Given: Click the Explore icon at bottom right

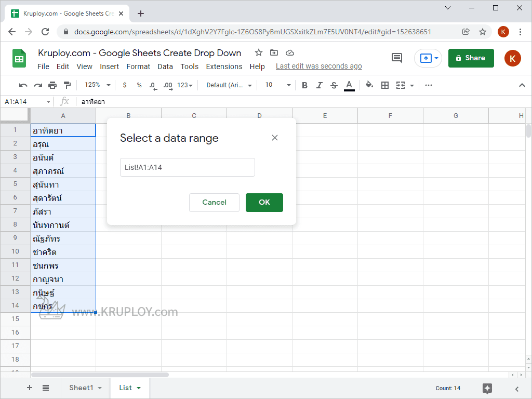Looking at the screenshot, I should click(487, 389).
